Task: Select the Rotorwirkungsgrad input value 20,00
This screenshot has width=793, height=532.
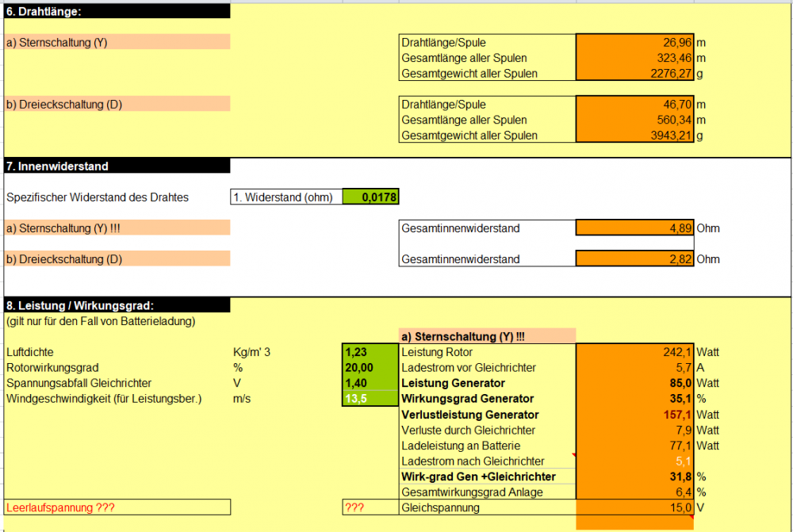Action: click(x=370, y=368)
